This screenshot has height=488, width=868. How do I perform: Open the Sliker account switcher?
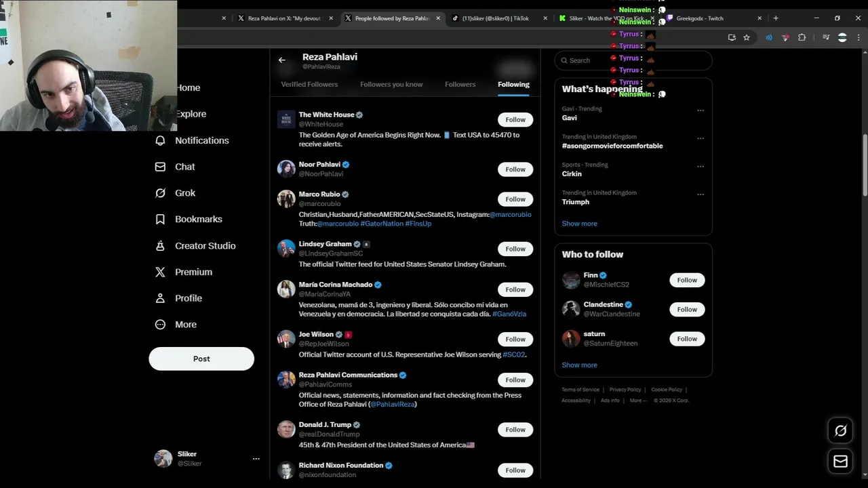click(207, 459)
